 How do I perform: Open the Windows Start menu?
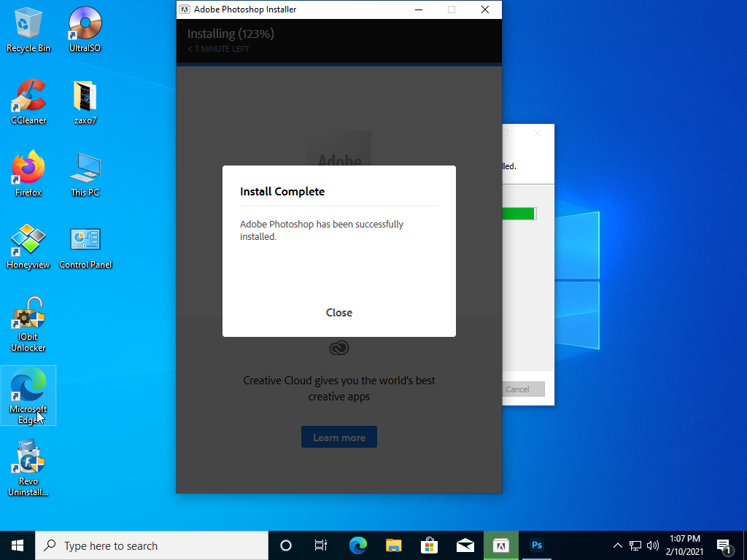(x=18, y=545)
